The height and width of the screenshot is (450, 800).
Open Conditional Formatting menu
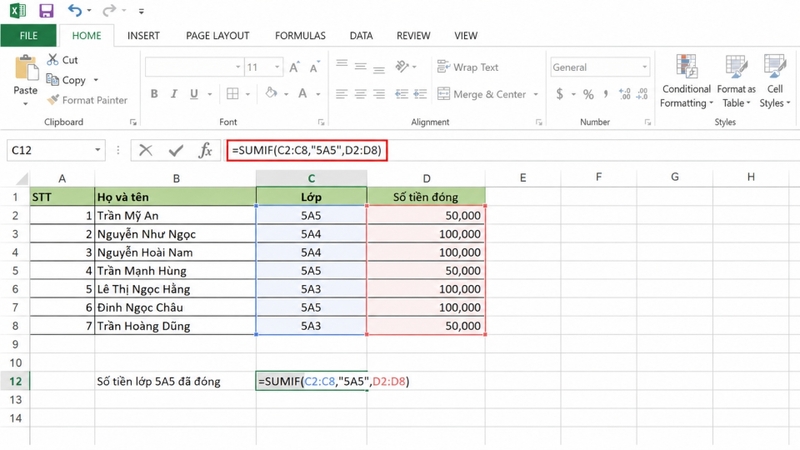tap(686, 81)
